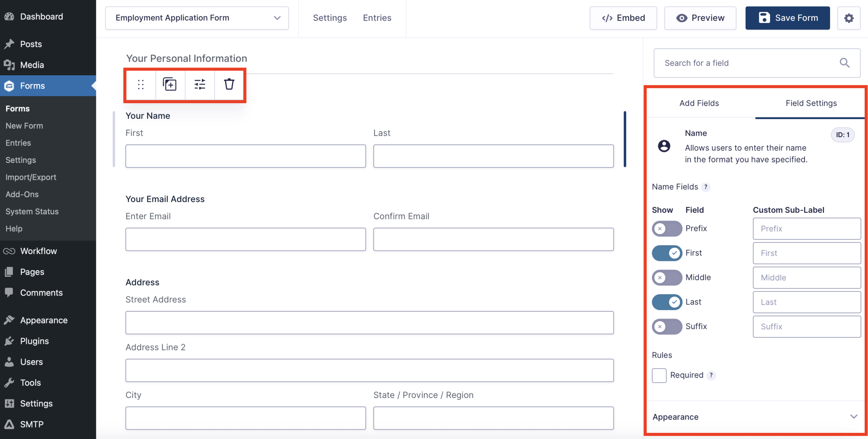Select the duplicate field icon
Viewport: 868px width, 439px height.
click(170, 85)
